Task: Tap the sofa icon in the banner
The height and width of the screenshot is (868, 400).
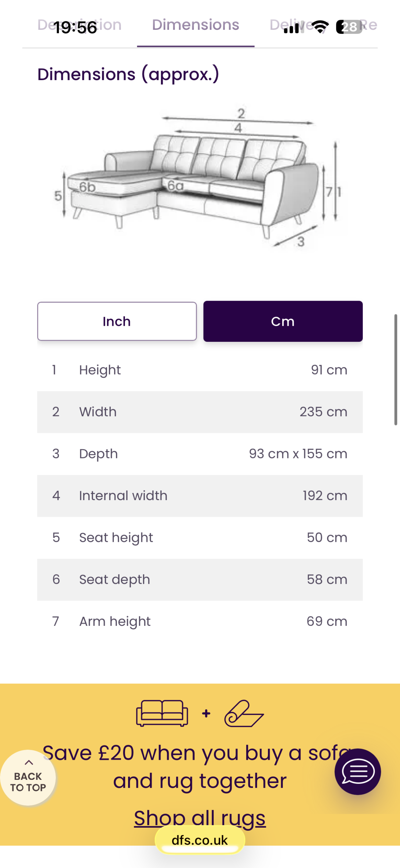Action: 162,713
